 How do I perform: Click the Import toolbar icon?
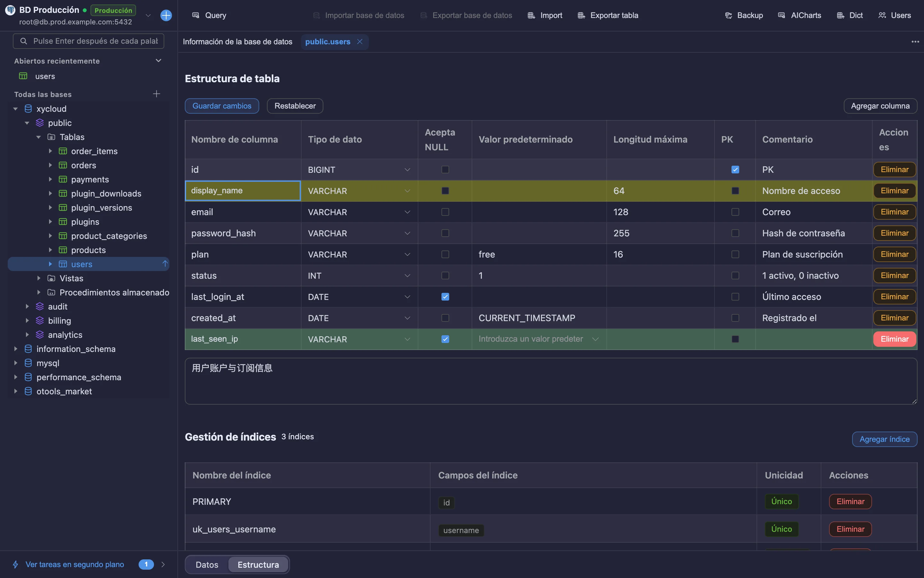point(531,15)
